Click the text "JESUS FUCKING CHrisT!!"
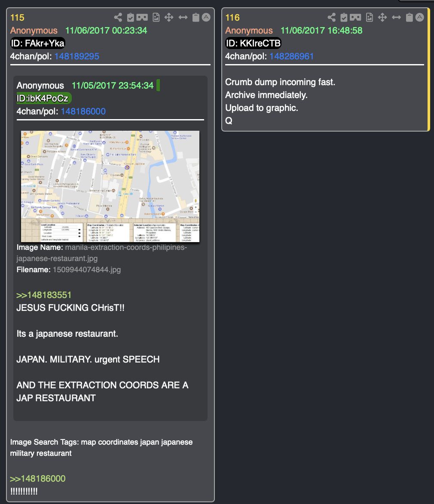 point(70,308)
